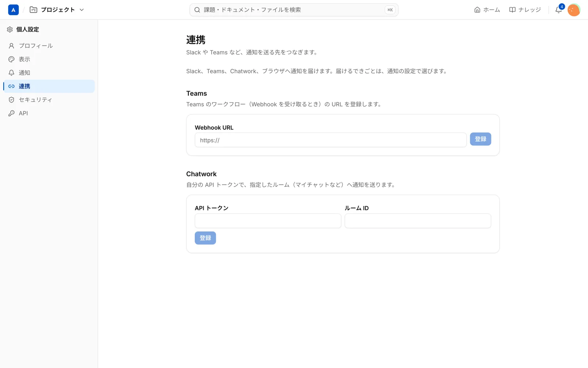The width and height of the screenshot is (588, 368).
Task: Click the search field for 課題・ドキュメント・ファイル
Action: point(294,10)
